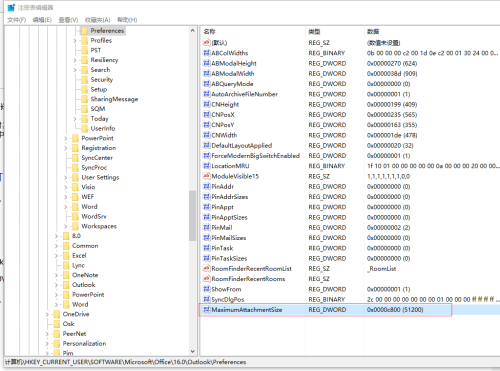
Task: Click the RoomFinderRecentRooms string icon
Action: pyautogui.click(x=207, y=279)
